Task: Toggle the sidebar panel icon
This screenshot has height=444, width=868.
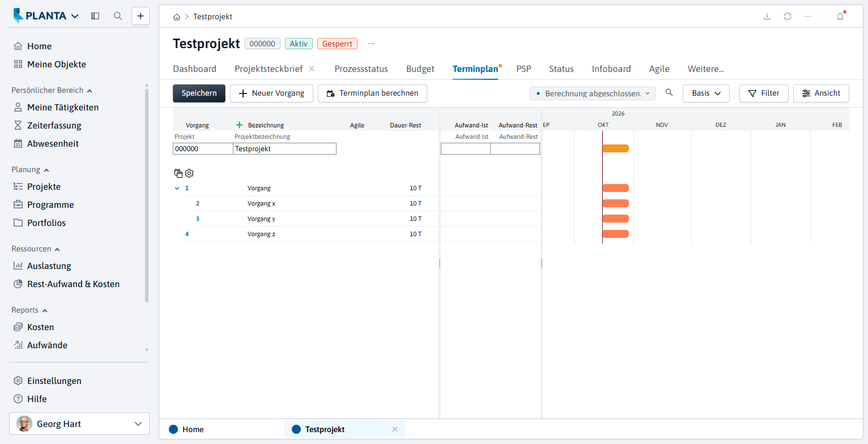Action: [95, 16]
